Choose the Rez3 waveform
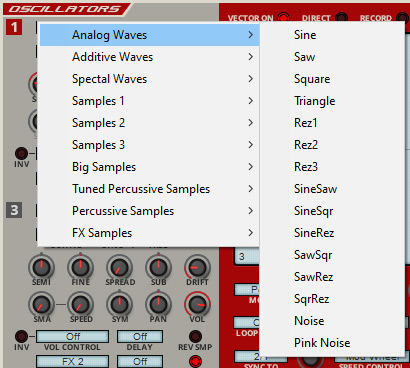This screenshot has width=410, height=368. coord(332,167)
